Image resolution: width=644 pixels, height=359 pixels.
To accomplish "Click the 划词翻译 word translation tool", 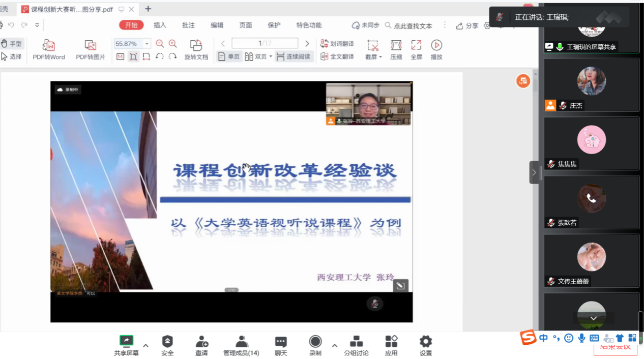I will coord(337,44).
